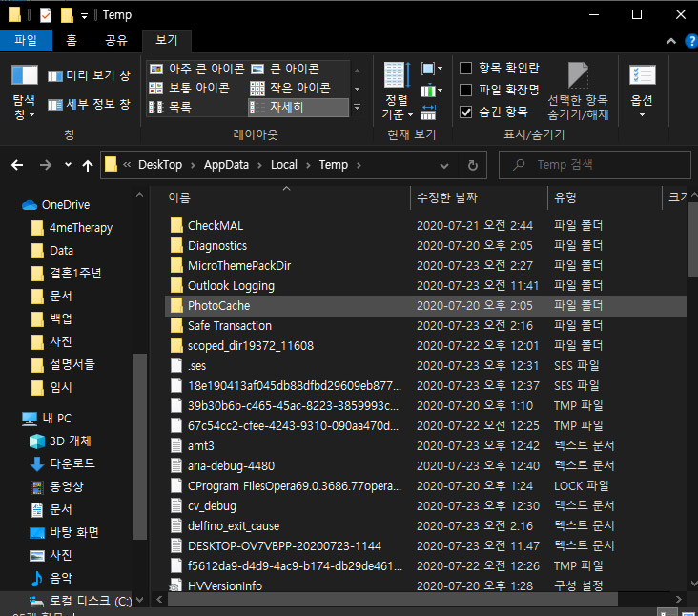The image size is (698, 616).
Task: Toggle the 세부 정보 창 details pane
Action: point(89,104)
